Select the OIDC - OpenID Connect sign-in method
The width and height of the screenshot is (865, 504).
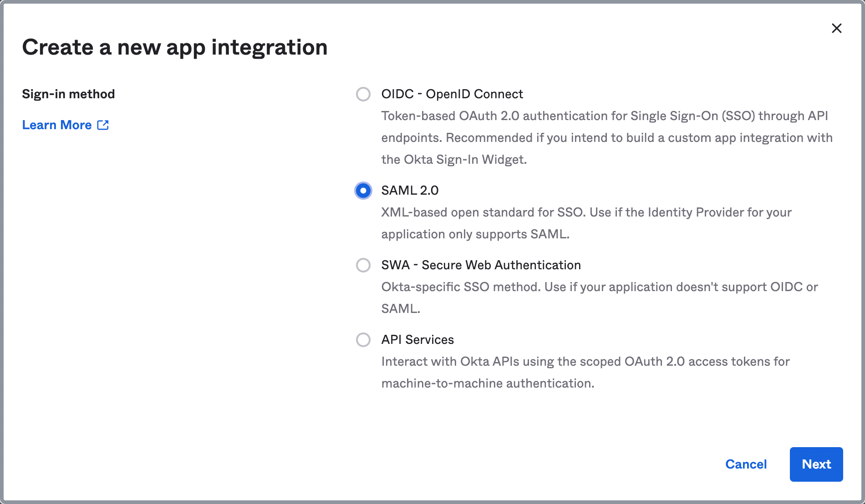pos(363,94)
